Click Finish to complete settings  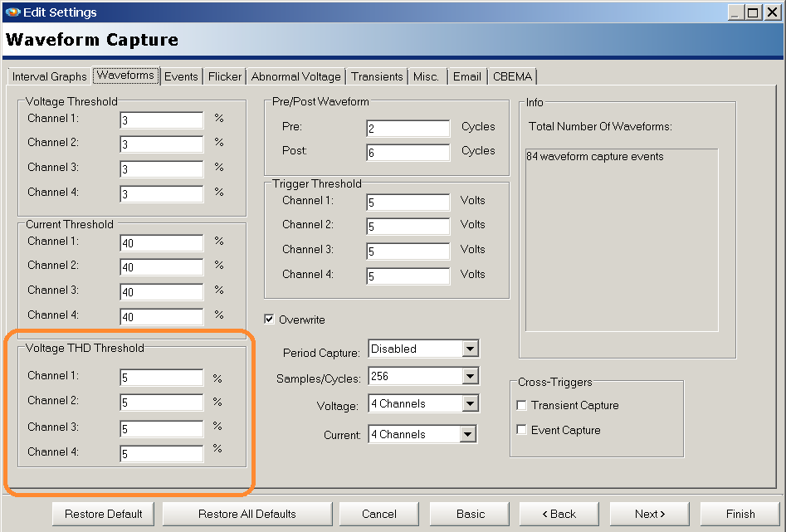(x=740, y=514)
